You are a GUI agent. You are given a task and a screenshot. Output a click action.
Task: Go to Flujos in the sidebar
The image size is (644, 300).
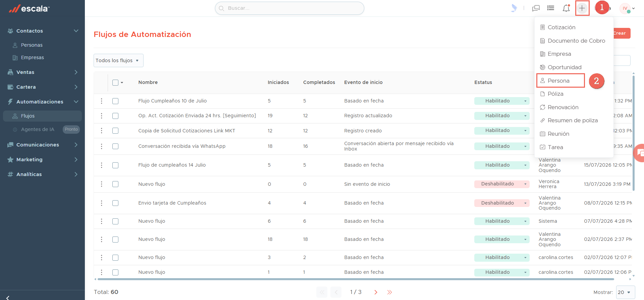43,116
